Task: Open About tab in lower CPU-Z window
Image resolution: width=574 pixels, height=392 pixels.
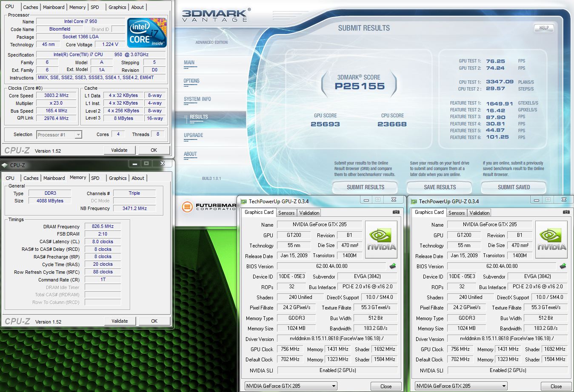Action: pyautogui.click(x=138, y=178)
